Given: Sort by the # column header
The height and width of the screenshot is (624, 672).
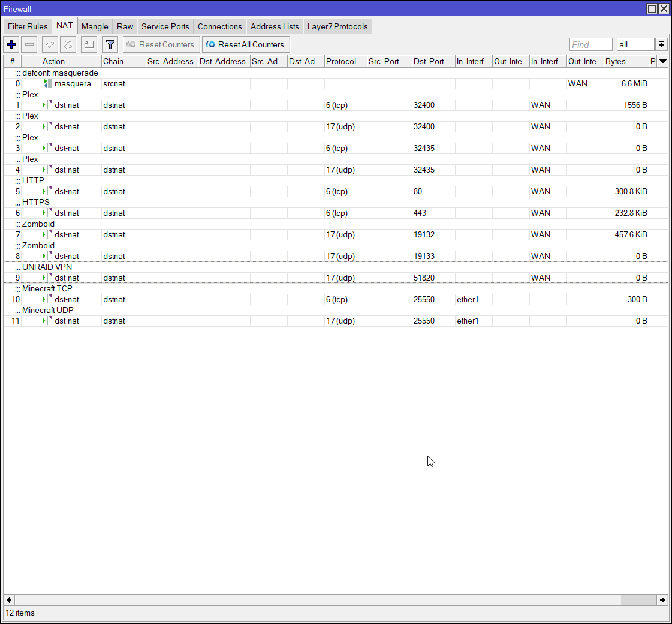Looking at the screenshot, I should [13, 61].
